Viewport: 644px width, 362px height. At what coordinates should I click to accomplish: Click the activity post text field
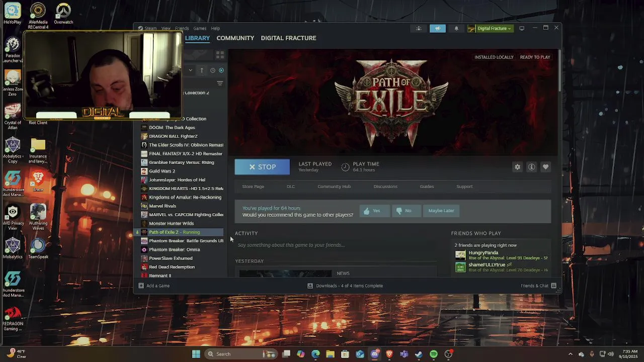click(336, 245)
